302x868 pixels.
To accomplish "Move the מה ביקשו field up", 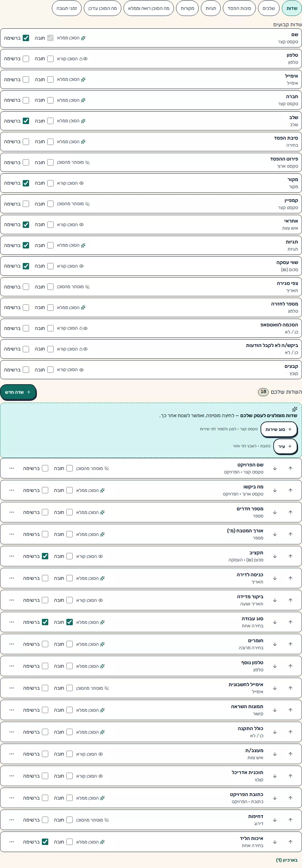I will pyautogui.click(x=291, y=491).
